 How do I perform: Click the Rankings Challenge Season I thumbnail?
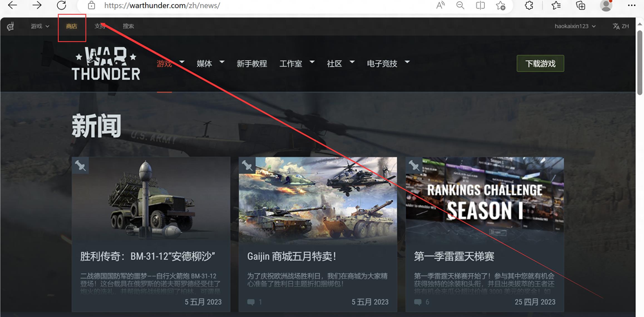485,201
